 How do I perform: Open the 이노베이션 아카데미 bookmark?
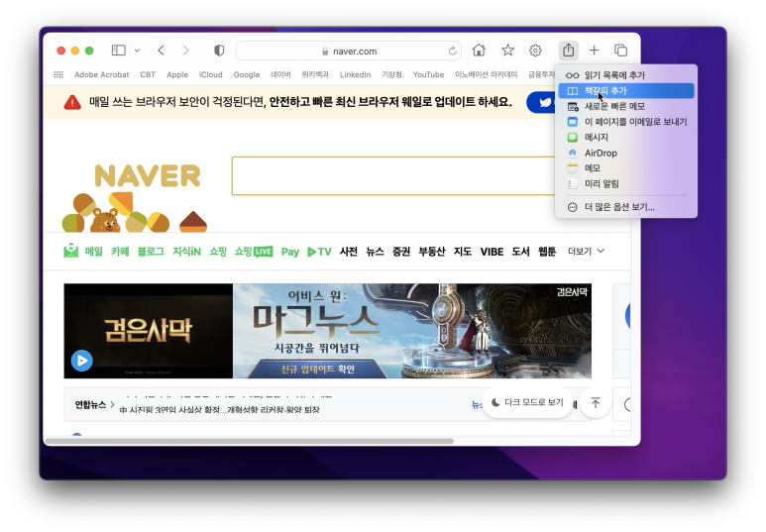tap(487, 74)
